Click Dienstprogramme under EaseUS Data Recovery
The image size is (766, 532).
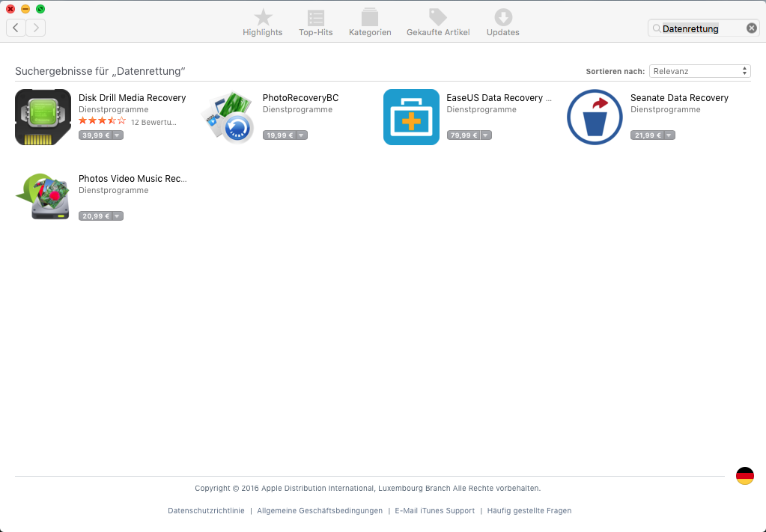pos(481,109)
